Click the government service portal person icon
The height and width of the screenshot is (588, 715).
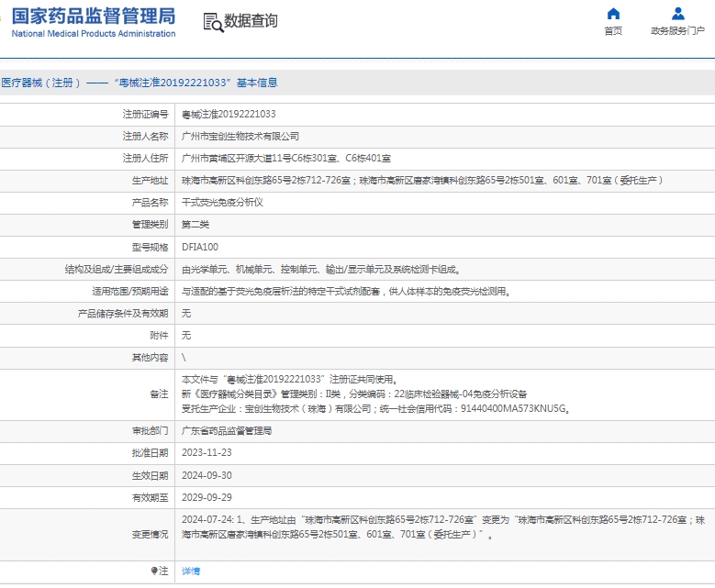click(x=678, y=14)
